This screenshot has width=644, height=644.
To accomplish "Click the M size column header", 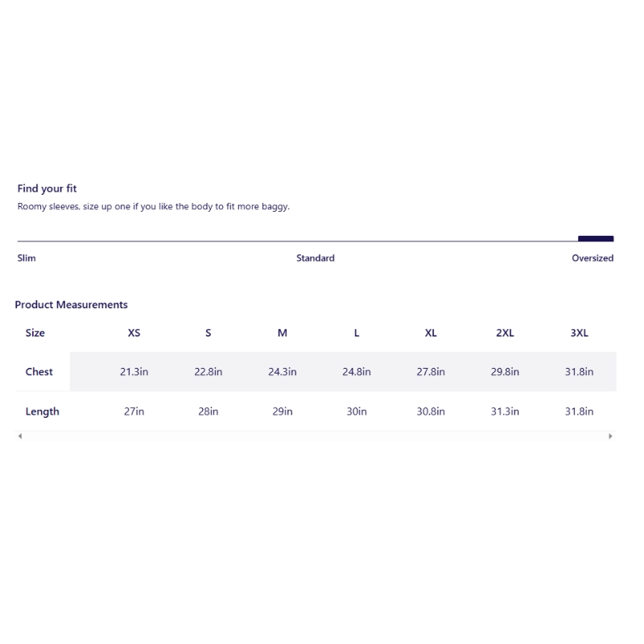I will pyautogui.click(x=283, y=333).
